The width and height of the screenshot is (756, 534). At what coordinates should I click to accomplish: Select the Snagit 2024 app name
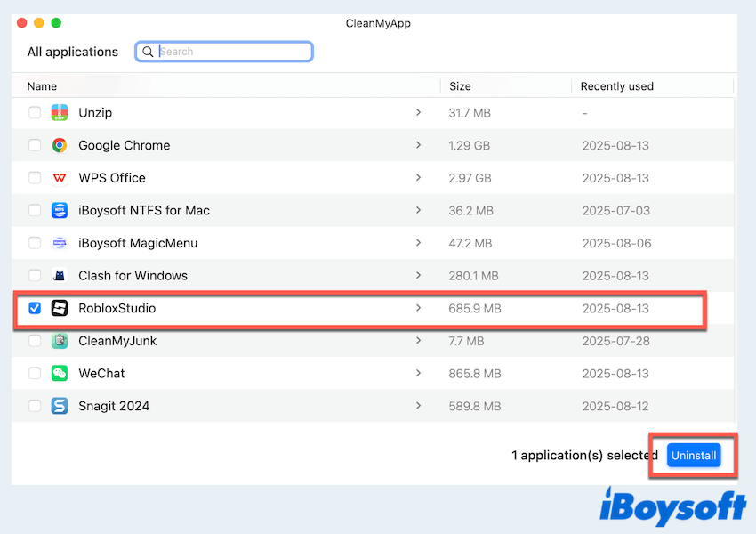click(114, 406)
